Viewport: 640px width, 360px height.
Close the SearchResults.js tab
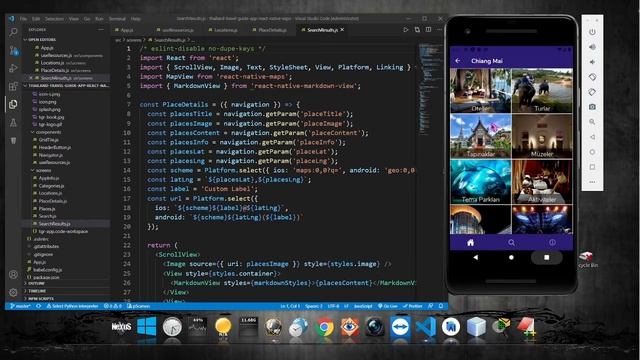point(342,30)
